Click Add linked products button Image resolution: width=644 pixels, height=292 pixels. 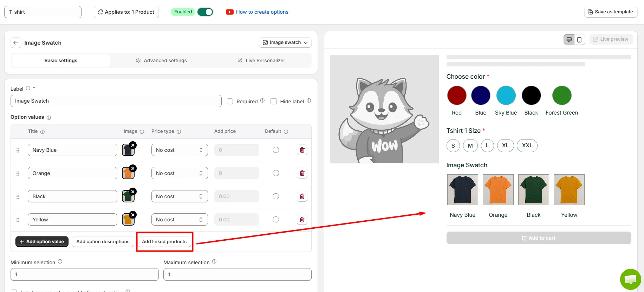click(164, 241)
